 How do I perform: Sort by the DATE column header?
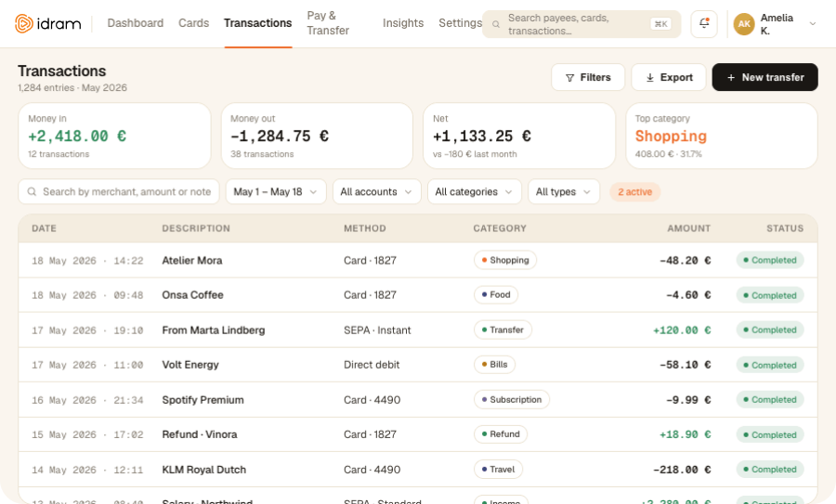pos(44,228)
